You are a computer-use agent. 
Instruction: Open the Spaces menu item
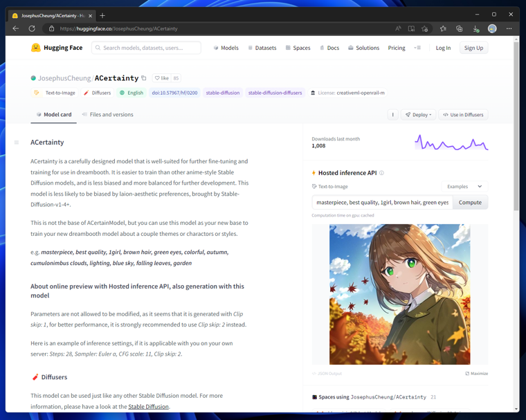(298, 48)
